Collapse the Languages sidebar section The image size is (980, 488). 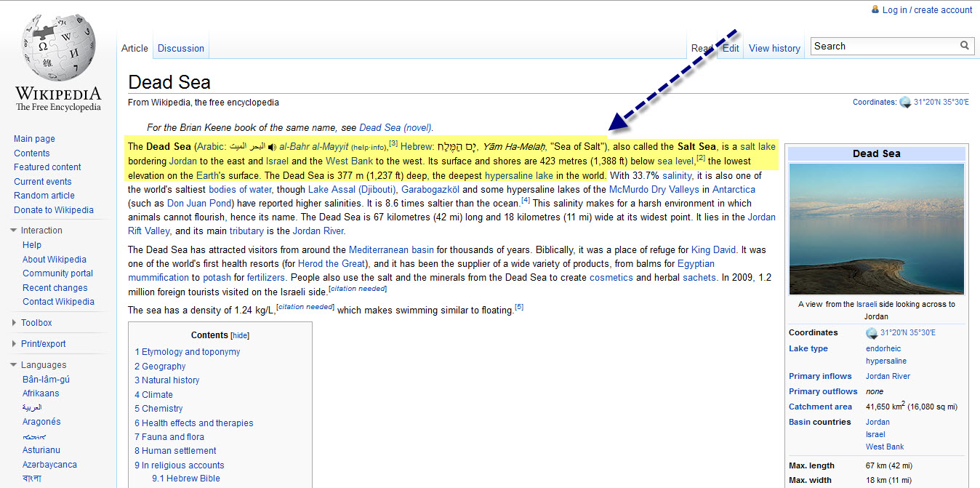tap(14, 365)
